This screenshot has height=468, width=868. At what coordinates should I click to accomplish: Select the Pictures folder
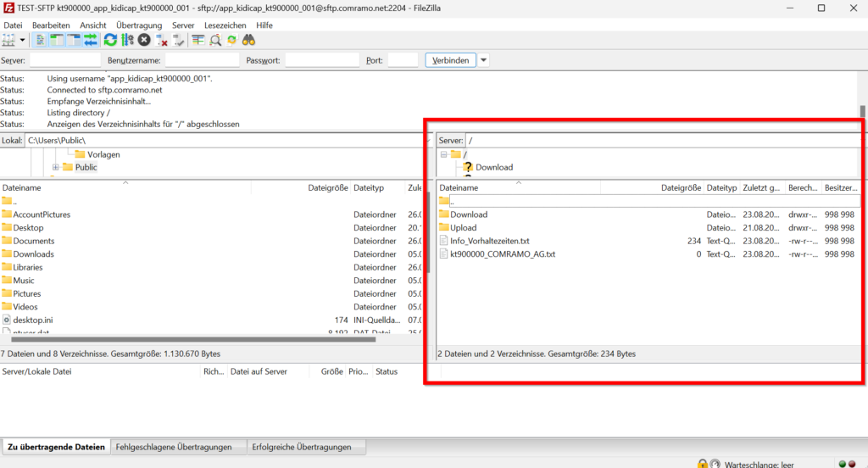(x=27, y=293)
